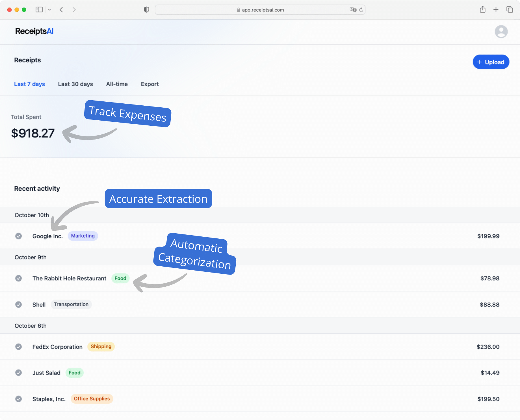Click the Upload button
This screenshot has height=420, width=520.
(491, 62)
